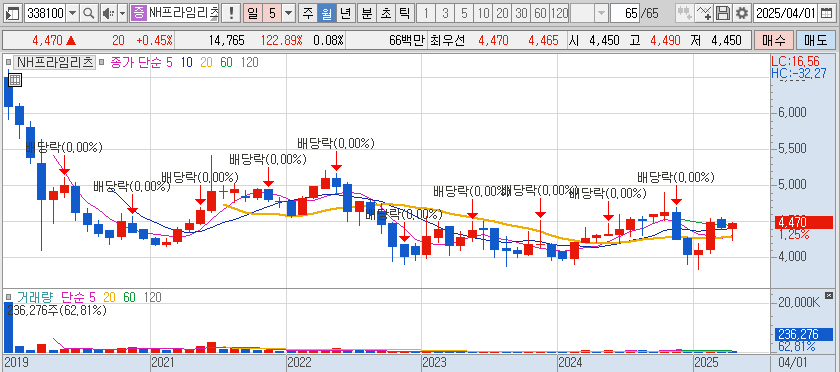Choose the 1 interval button
Viewport: 840px width, 372px height.
[x=425, y=13]
